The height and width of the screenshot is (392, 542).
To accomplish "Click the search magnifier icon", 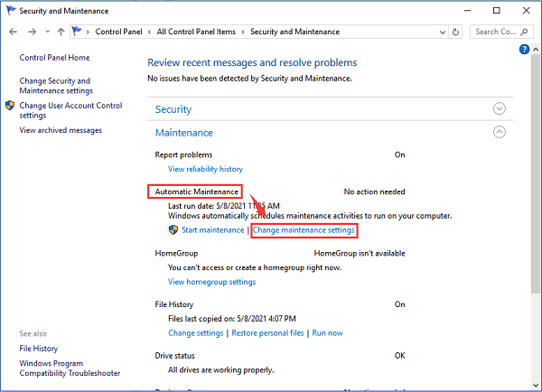I will pos(524,32).
